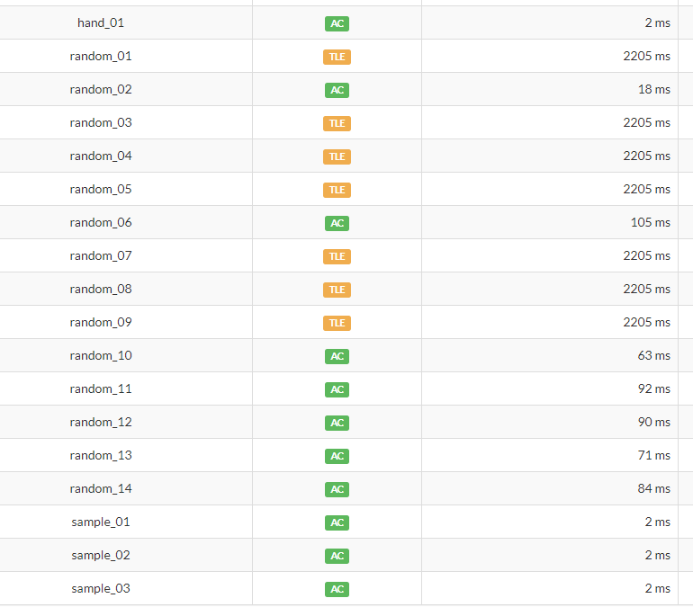Select the random_04 test case name

click(x=101, y=156)
